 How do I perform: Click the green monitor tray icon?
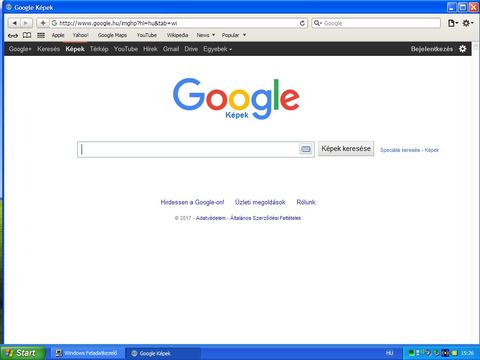pyautogui.click(x=411, y=353)
